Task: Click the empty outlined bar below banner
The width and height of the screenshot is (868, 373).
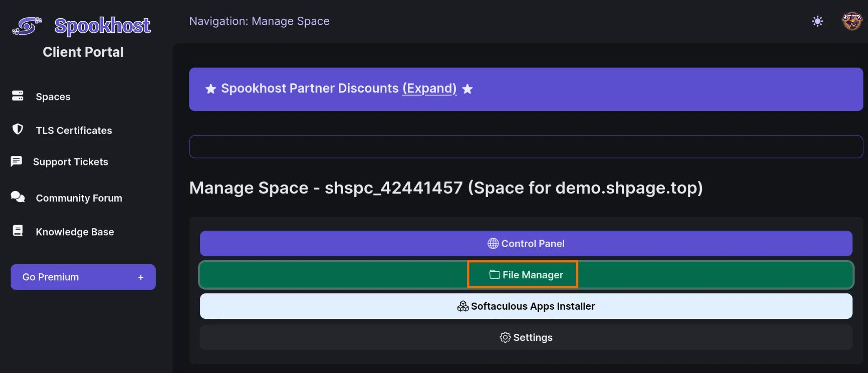Action: point(526,147)
